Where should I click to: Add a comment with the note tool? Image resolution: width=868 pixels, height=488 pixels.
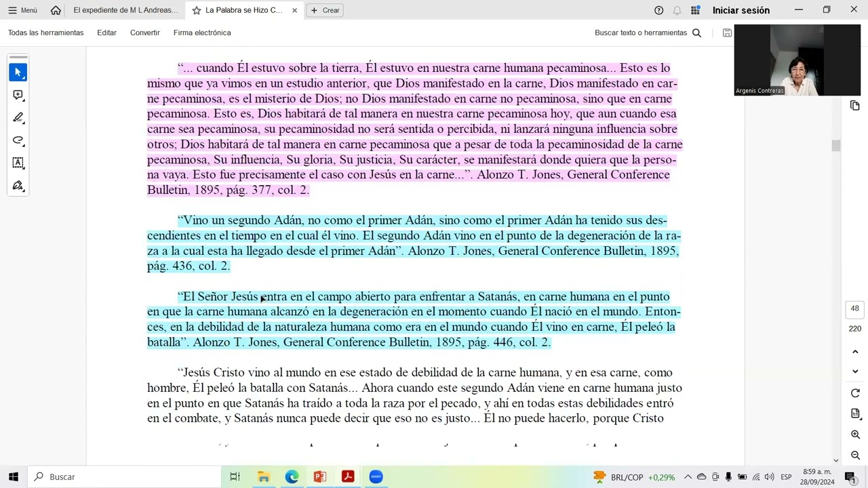18,95
